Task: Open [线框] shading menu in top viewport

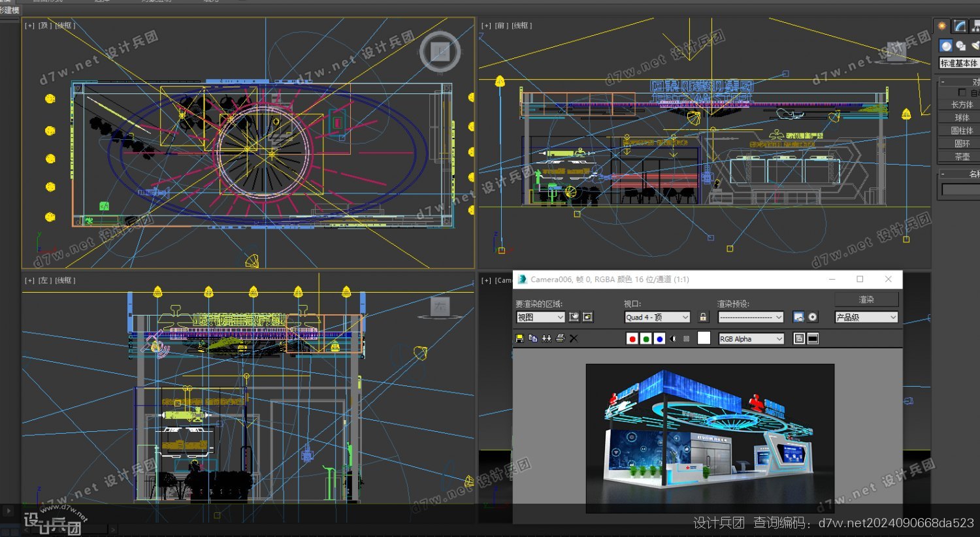Action: [x=65, y=25]
